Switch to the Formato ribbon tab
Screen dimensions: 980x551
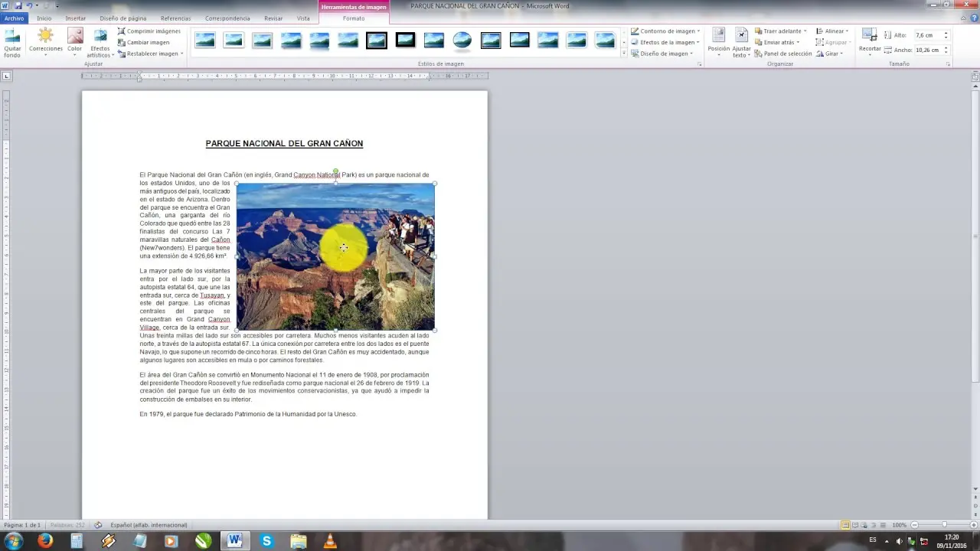[354, 18]
